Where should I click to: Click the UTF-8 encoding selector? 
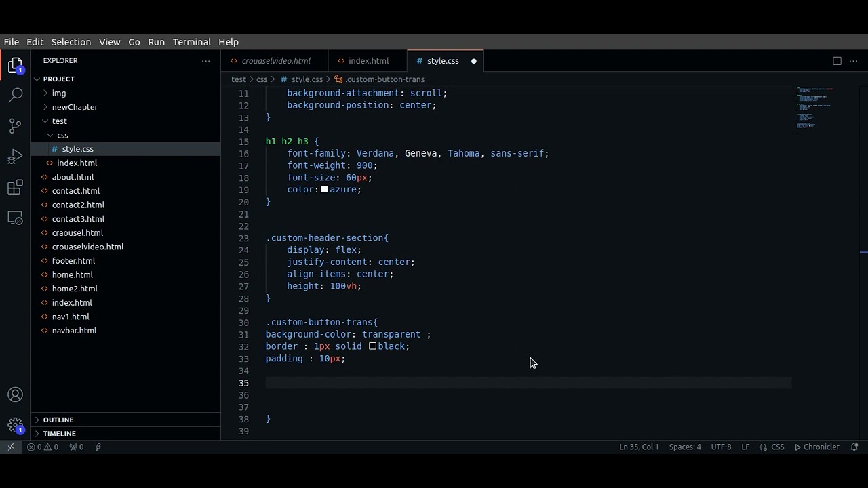click(721, 447)
